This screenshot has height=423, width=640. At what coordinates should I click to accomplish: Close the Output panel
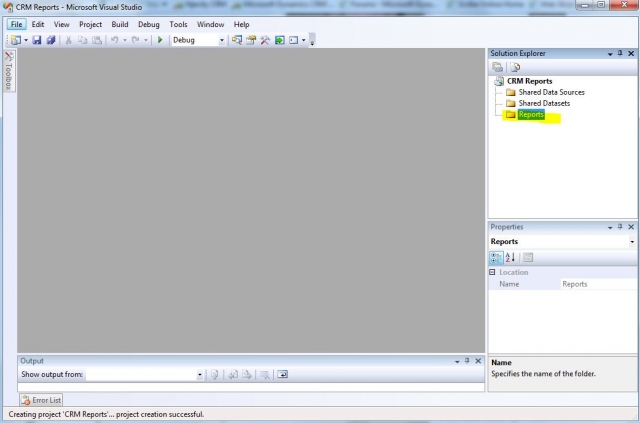(x=478, y=361)
